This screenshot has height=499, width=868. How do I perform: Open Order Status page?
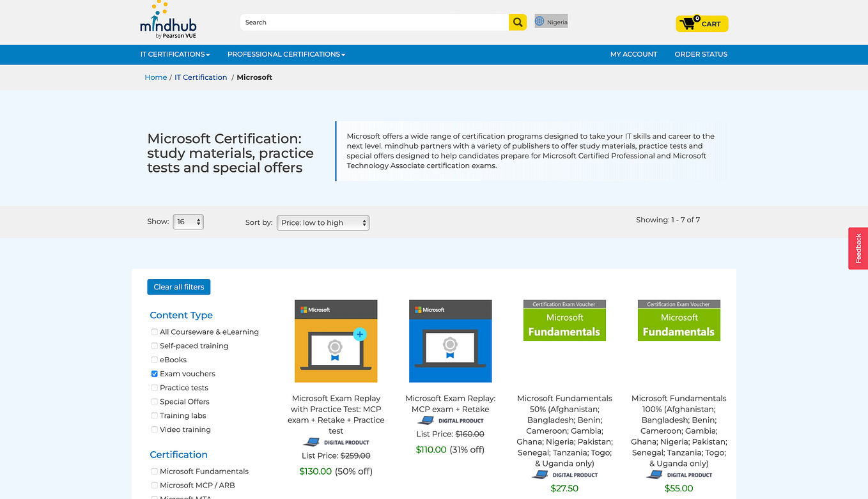click(x=701, y=54)
